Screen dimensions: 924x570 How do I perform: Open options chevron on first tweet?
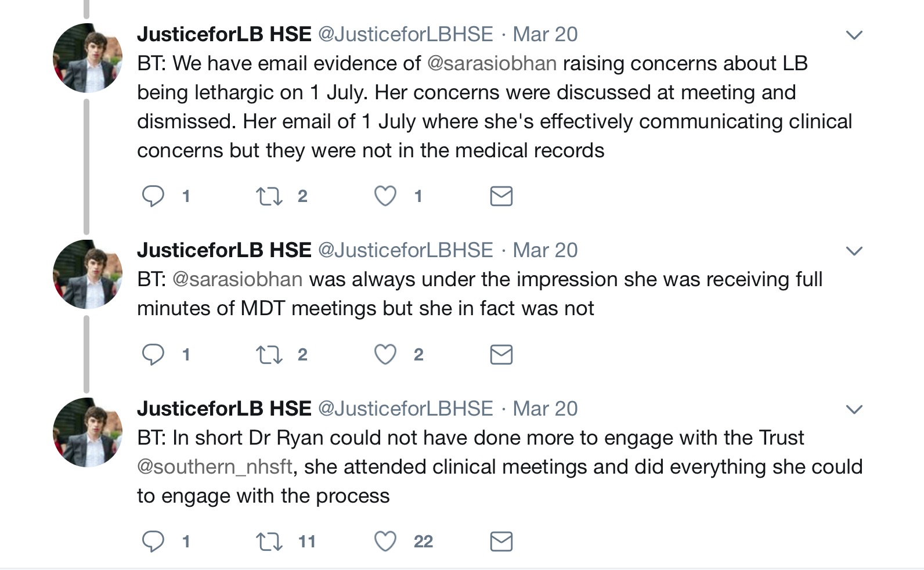point(854,35)
